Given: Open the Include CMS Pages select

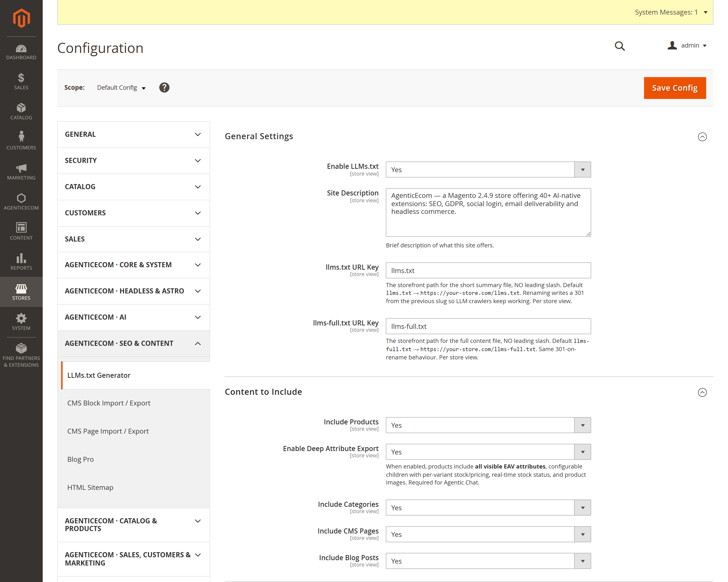Looking at the screenshot, I should point(488,534).
